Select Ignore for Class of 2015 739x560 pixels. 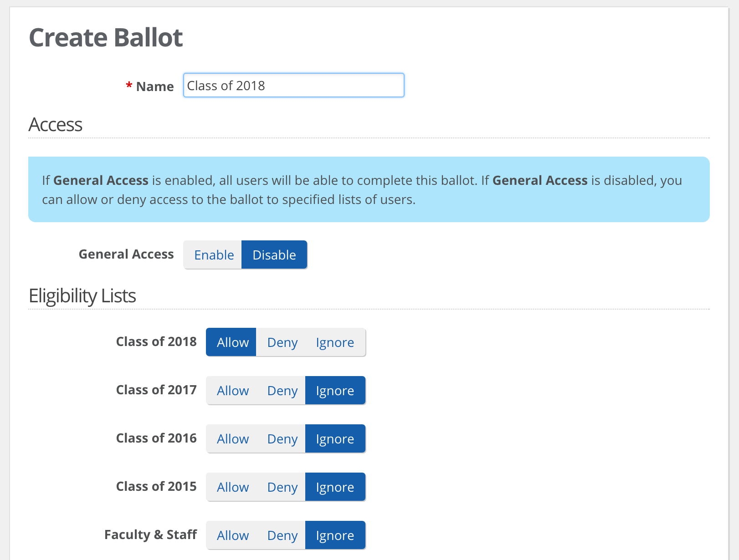(x=335, y=487)
